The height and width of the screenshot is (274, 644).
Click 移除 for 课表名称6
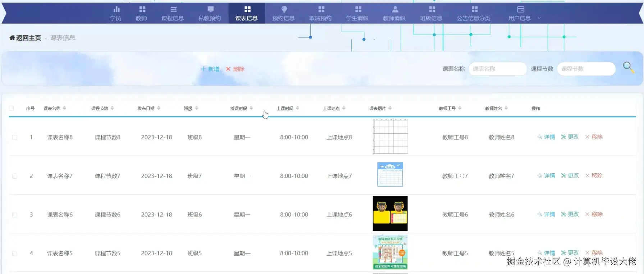[x=594, y=214]
